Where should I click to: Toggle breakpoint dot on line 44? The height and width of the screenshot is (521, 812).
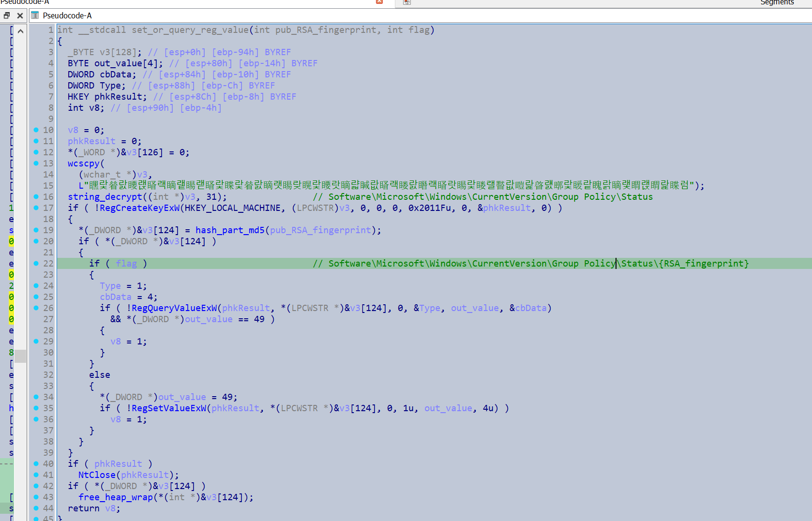pos(36,508)
